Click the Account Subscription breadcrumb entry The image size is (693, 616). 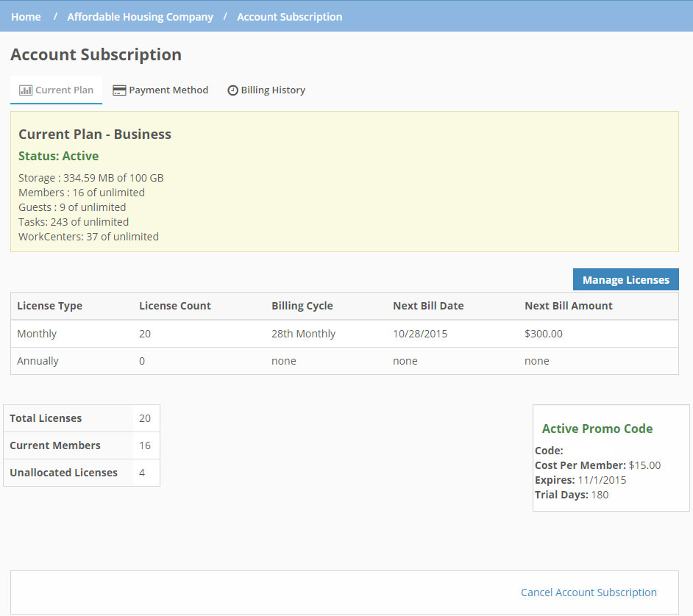tap(289, 16)
